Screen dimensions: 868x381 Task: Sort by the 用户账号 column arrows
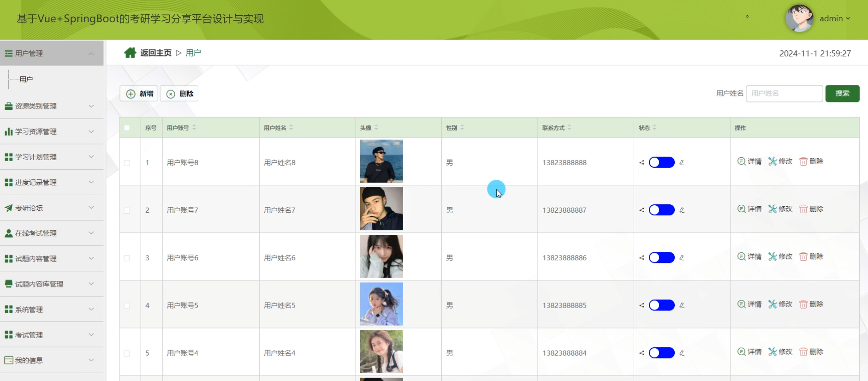point(194,127)
